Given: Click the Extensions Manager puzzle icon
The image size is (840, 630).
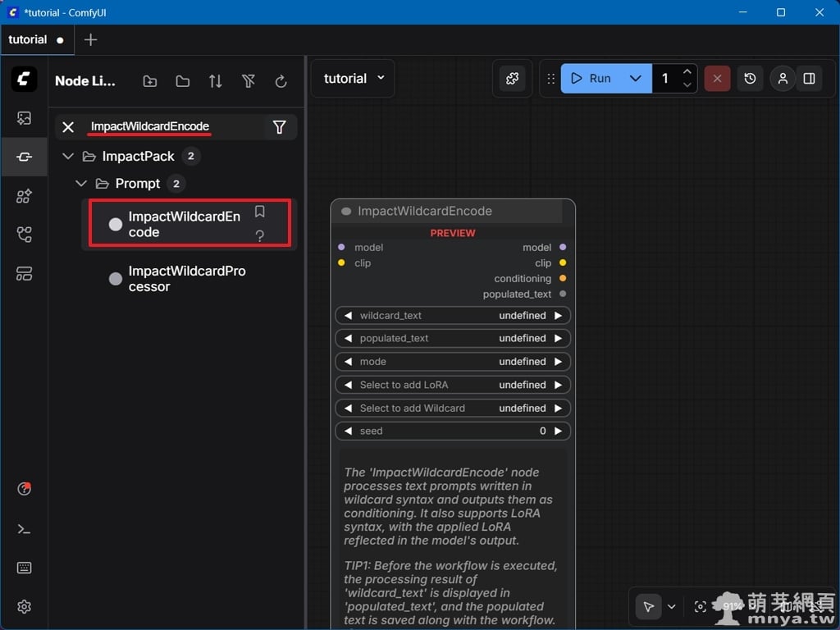Looking at the screenshot, I should tap(513, 79).
